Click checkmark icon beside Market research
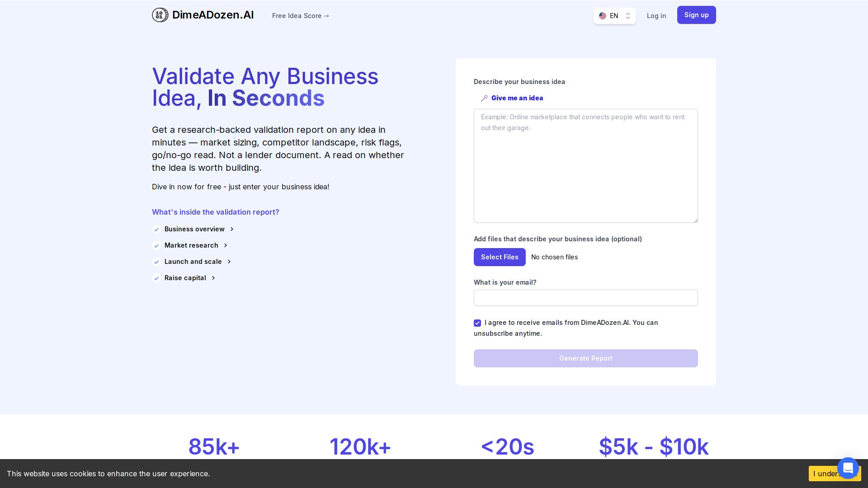The width and height of the screenshot is (868, 488). (x=156, y=246)
